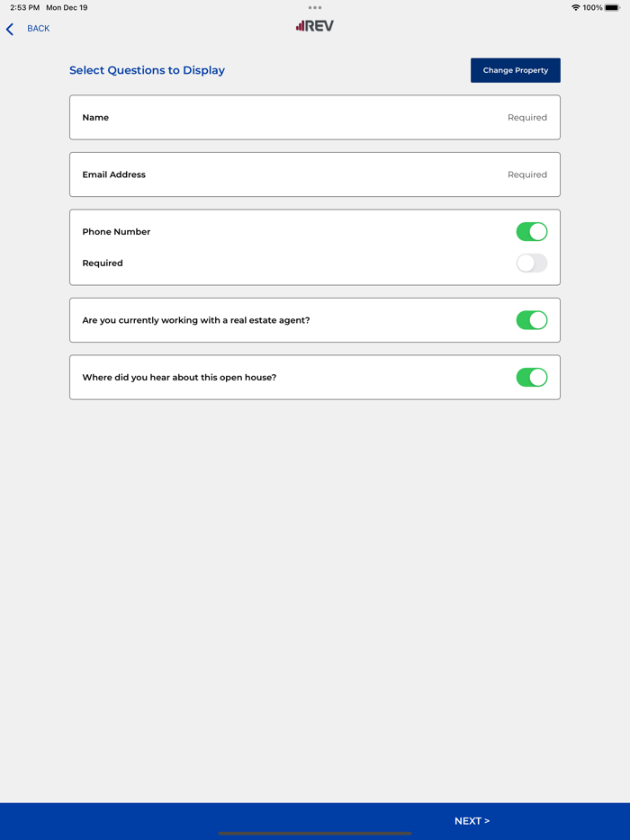The width and height of the screenshot is (630, 840).
Task: Tap NEXT to continue
Action: coord(472,821)
